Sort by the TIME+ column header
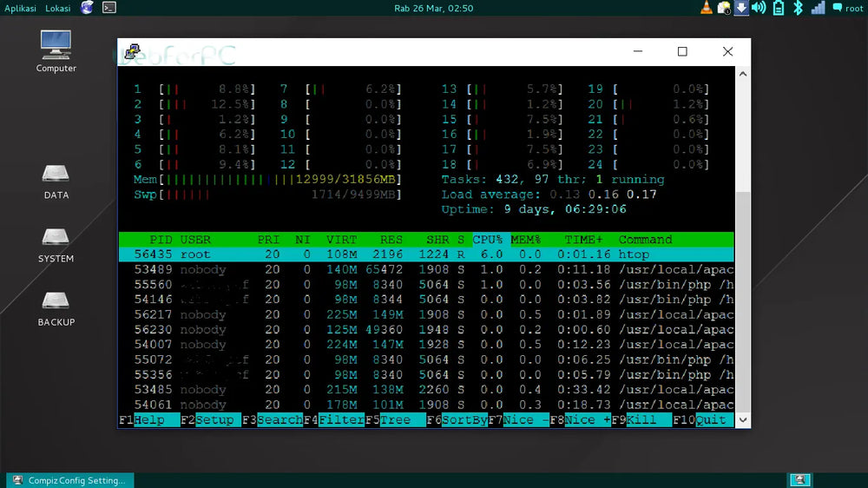868x488 pixels. pos(583,240)
